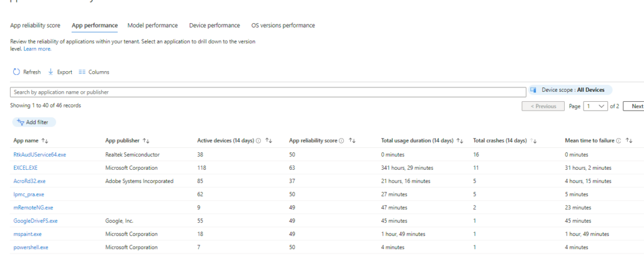The height and width of the screenshot is (256, 644).
Task: Open the Device performance tab
Action: (214, 26)
